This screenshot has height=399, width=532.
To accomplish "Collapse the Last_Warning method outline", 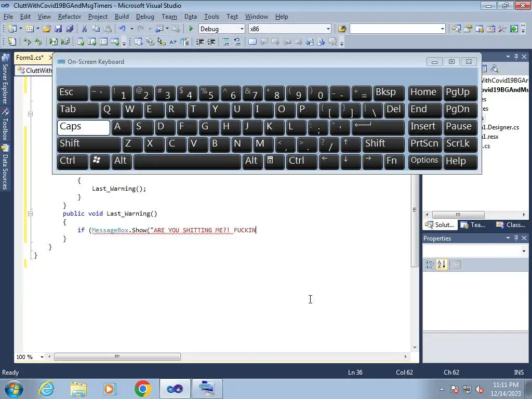I will coord(30,214).
